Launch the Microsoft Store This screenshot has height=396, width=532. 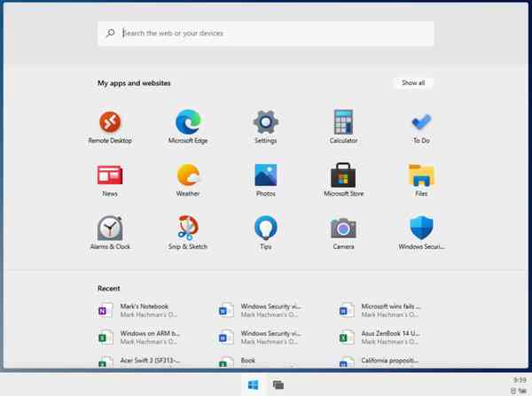[343, 181]
